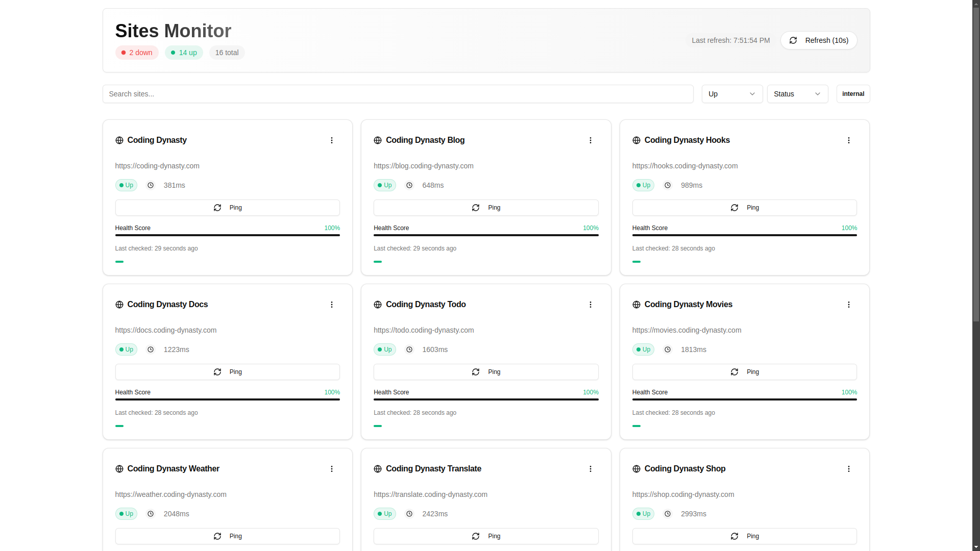Screen dimensions: 980x551
Task: Click the 2 down status indicator
Action: (137, 53)
